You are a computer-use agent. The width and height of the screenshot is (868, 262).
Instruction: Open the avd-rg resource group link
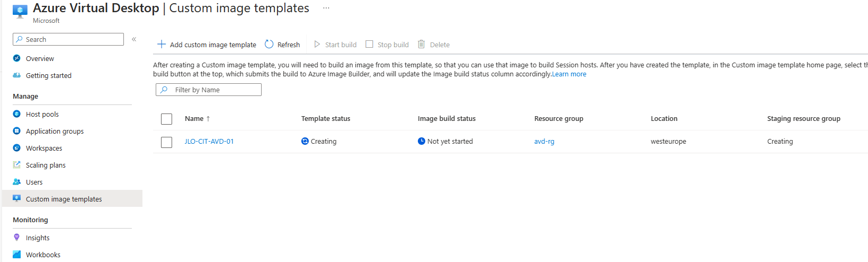tap(544, 142)
